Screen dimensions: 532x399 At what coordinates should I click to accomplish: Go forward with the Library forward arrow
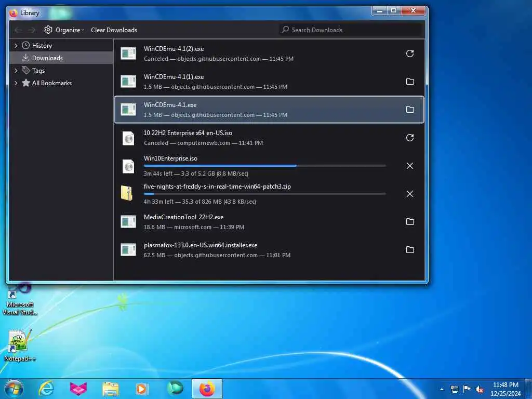pos(32,30)
